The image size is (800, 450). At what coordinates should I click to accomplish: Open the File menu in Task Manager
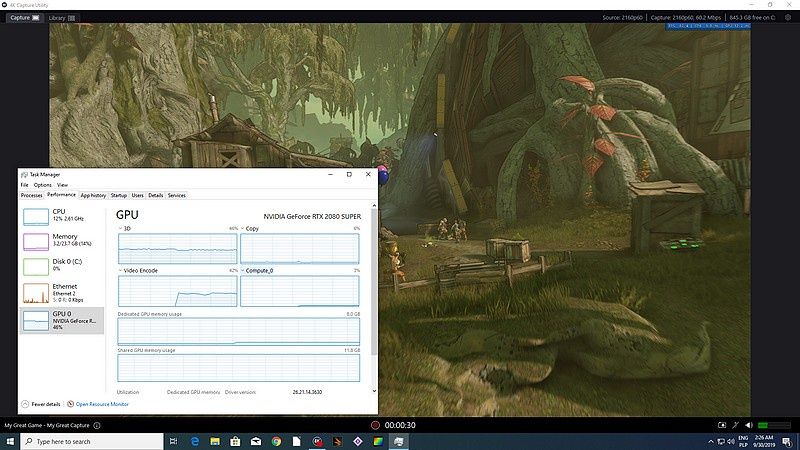pyautogui.click(x=24, y=185)
